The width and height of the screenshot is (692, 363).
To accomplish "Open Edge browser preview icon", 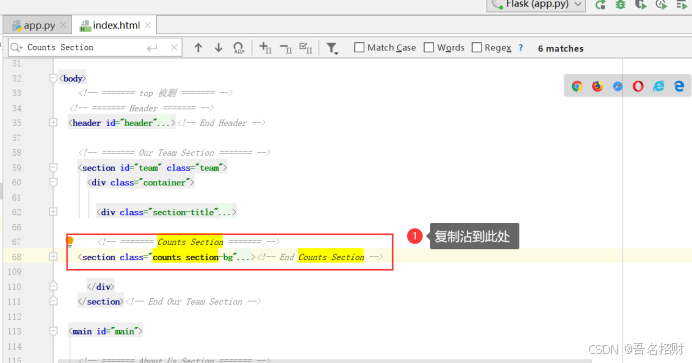I will tap(679, 86).
